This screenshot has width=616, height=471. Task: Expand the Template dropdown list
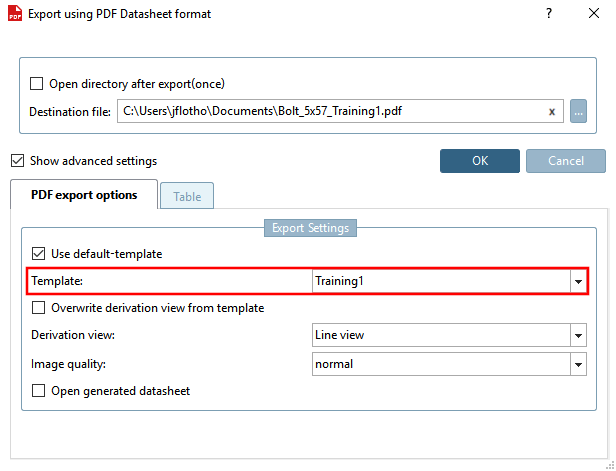pyautogui.click(x=577, y=282)
